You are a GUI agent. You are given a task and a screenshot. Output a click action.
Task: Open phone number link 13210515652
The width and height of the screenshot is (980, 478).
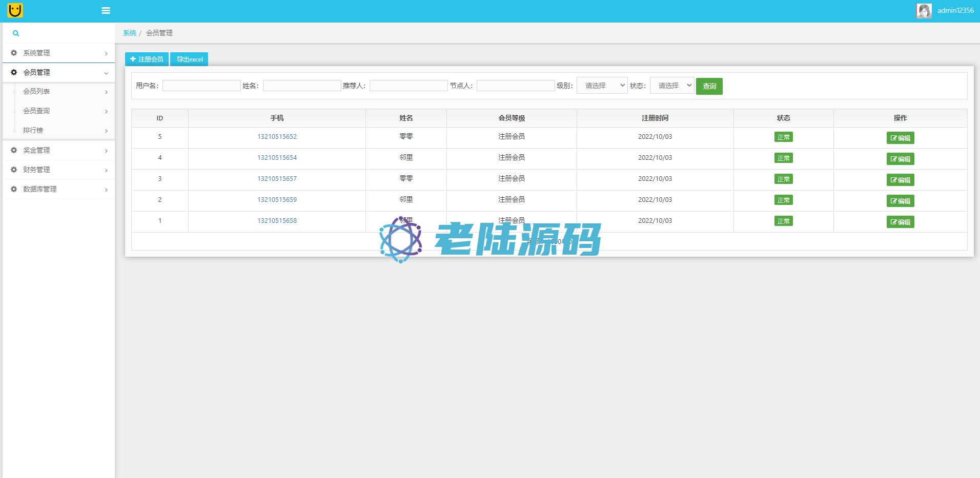pos(277,137)
